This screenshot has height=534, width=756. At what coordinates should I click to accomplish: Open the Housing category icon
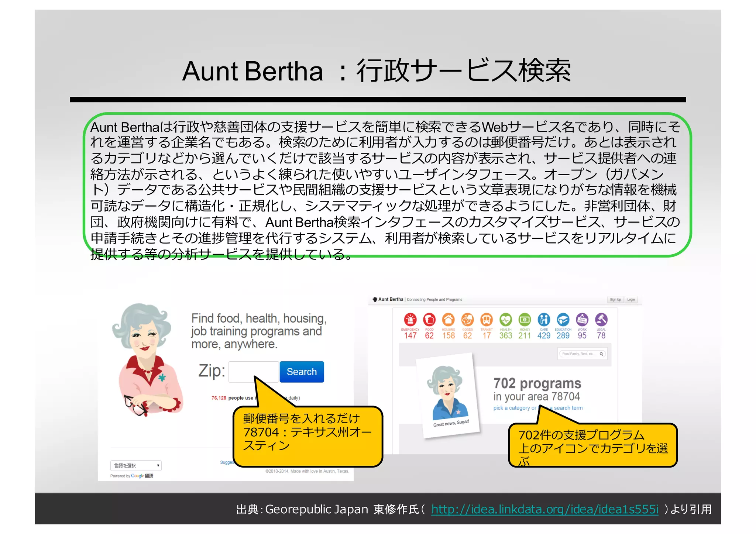(x=448, y=320)
